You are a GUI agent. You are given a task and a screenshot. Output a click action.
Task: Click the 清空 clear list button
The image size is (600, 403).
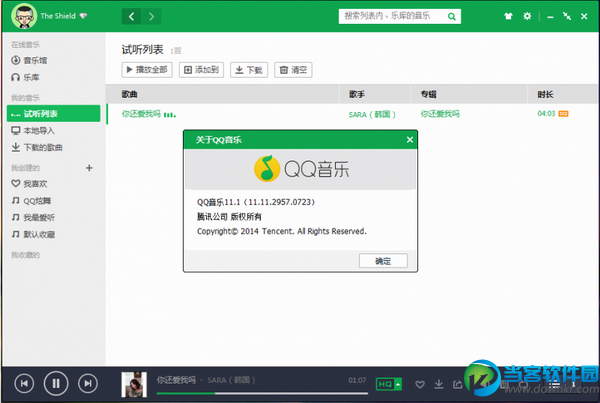click(293, 70)
